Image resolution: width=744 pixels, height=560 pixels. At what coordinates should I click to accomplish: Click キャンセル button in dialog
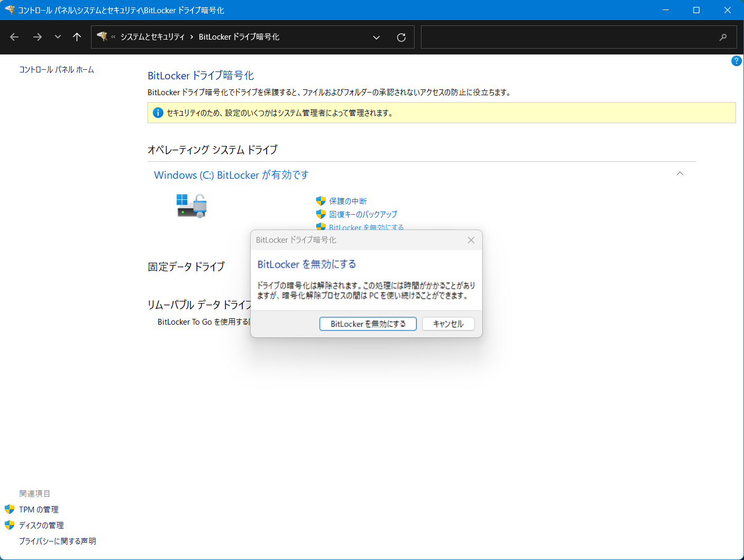448,324
